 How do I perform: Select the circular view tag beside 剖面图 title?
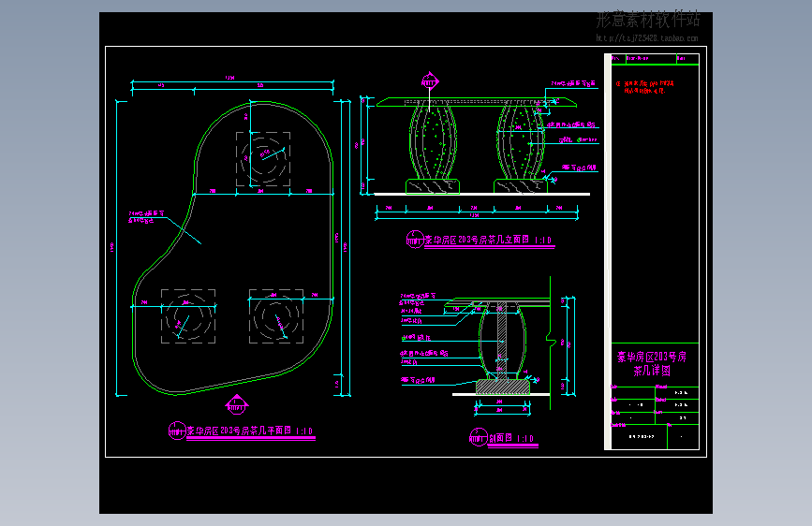click(x=479, y=437)
